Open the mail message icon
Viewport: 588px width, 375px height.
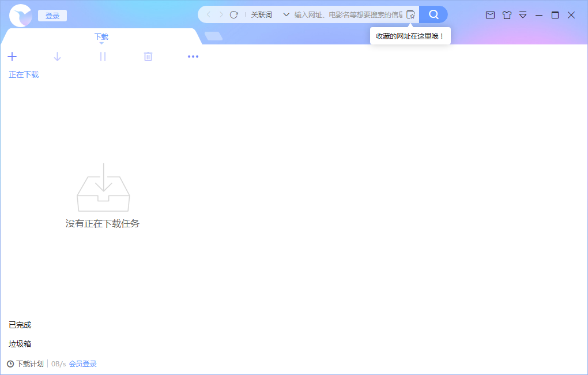coord(490,15)
